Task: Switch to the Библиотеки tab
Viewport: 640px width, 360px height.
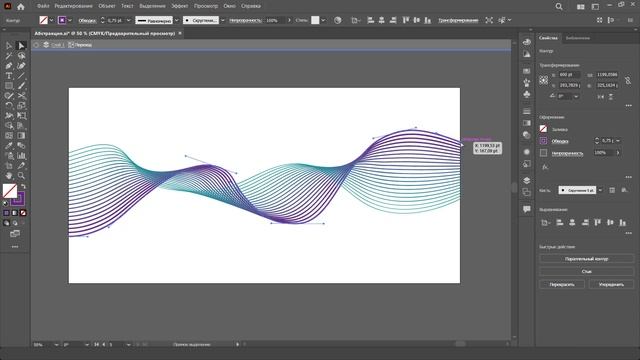Action: (x=578, y=38)
